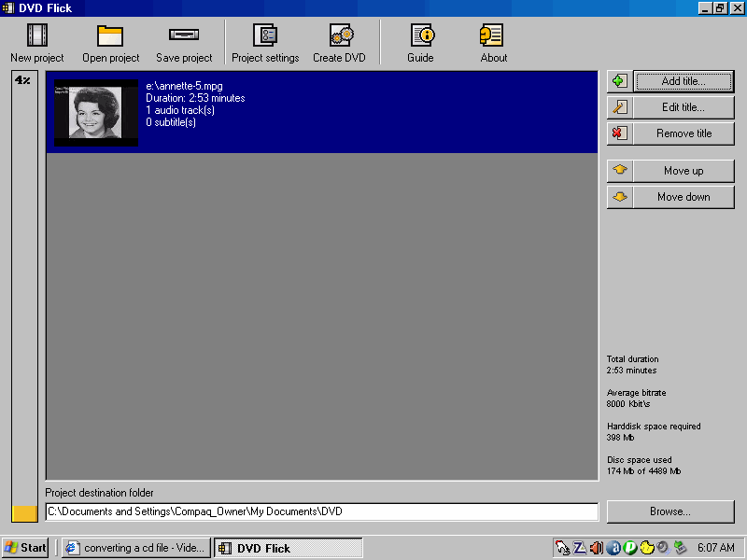Open the Project settings toolbar icon

(x=265, y=35)
